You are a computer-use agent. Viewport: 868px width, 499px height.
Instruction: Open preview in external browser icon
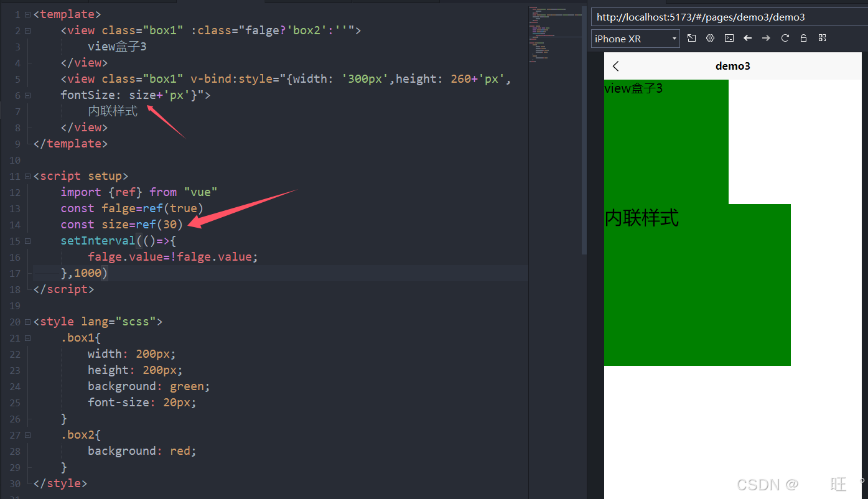pyautogui.click(x=691, y=38)
